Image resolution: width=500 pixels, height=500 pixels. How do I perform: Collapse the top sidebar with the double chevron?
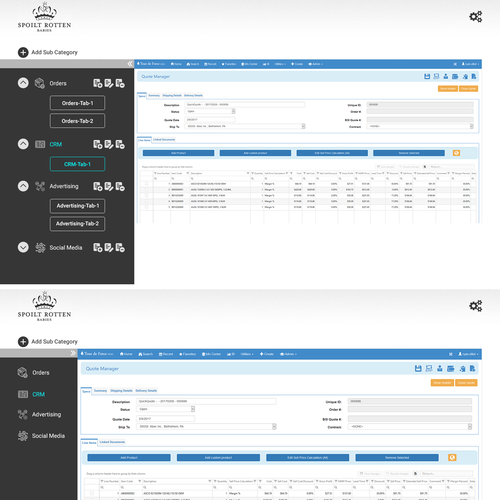[130, 64]
